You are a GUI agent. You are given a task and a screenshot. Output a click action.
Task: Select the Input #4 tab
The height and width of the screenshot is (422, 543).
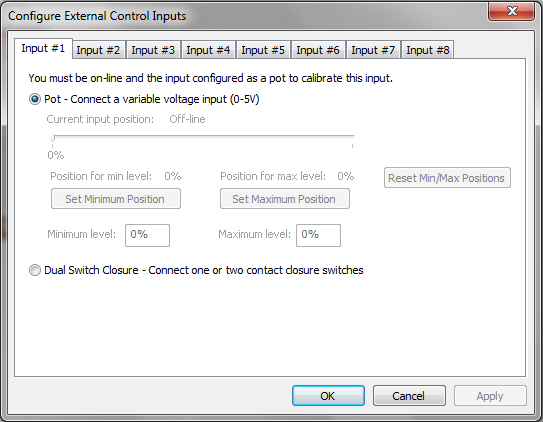click(208, 50)
